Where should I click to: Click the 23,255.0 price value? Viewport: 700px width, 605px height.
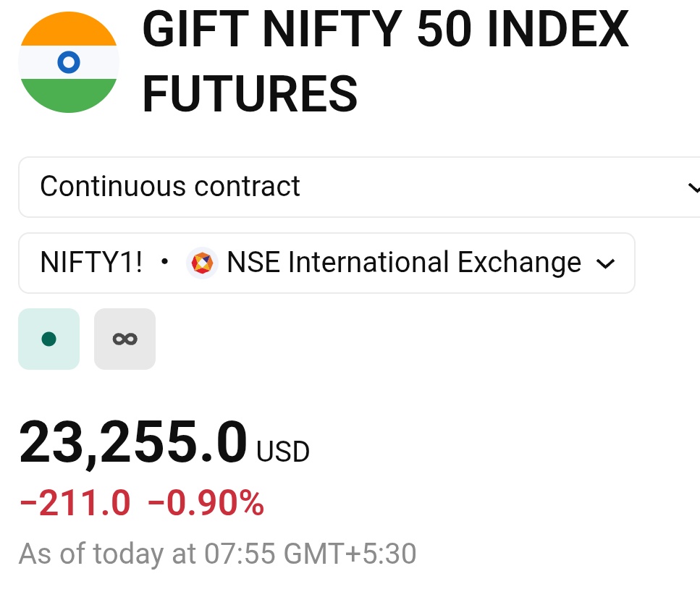pyautogui.click(x=132, y=443)
